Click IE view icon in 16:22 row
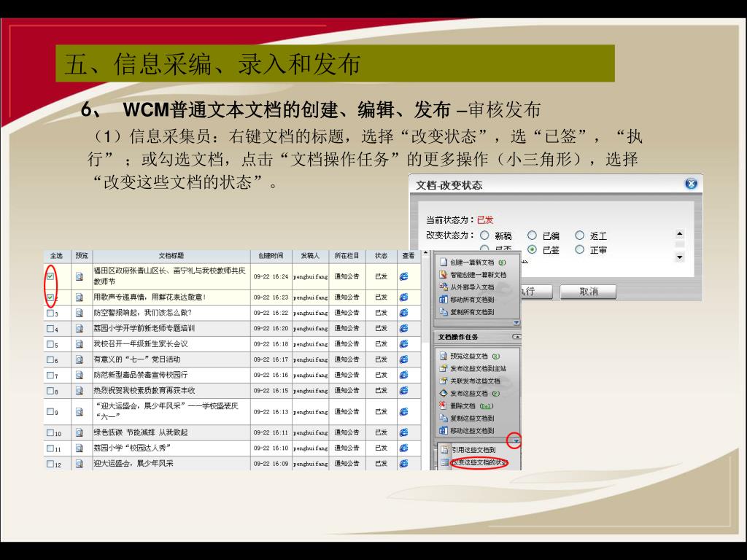This screenshot has height=560, width=747. click(404, 313)
